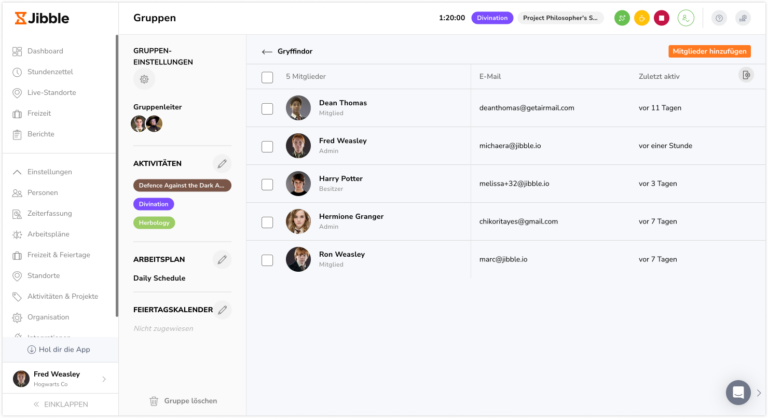Delete the group via Gruppe löschen

tap(183, 401)
